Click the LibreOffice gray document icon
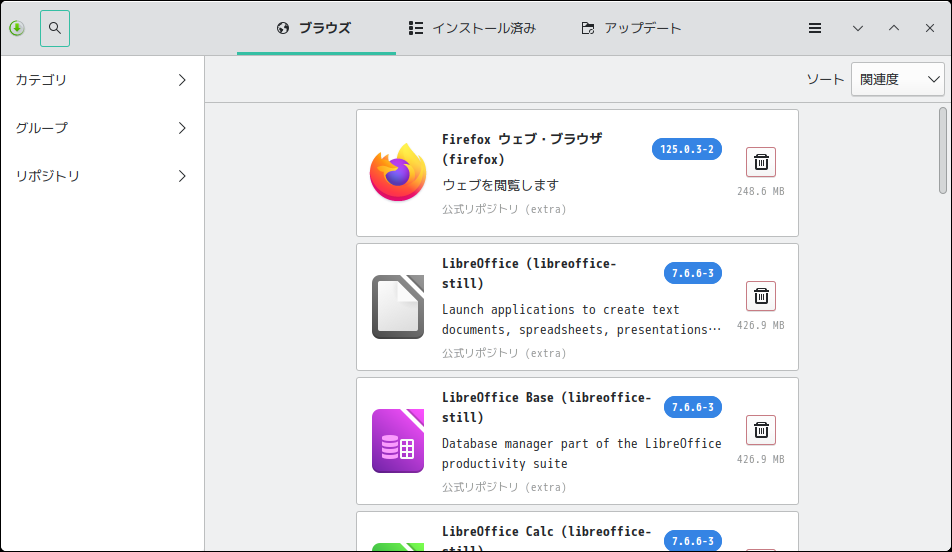The image size is (952, 552). (x=398, y=307)
